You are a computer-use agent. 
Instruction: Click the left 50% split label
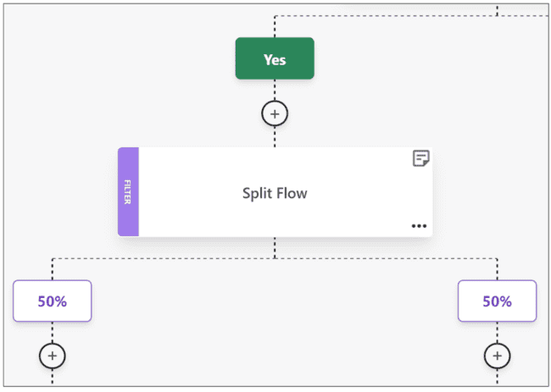pos(52,301)
